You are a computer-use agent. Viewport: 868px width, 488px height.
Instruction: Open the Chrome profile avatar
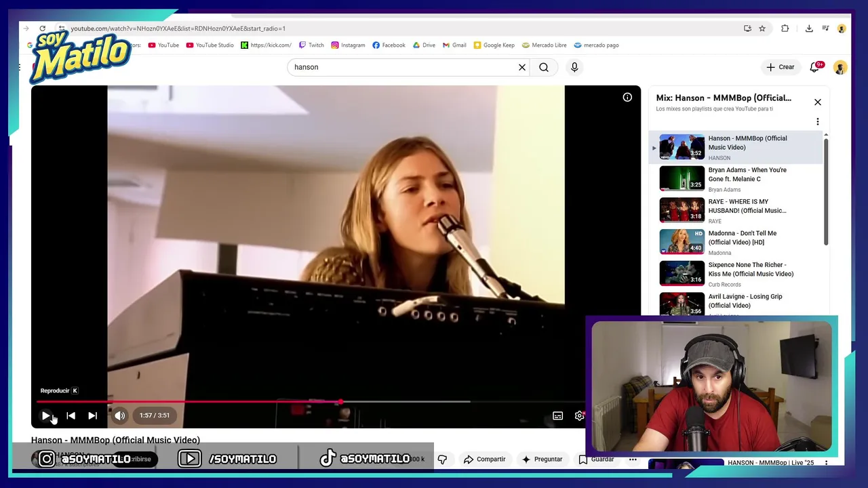[842, 28]
